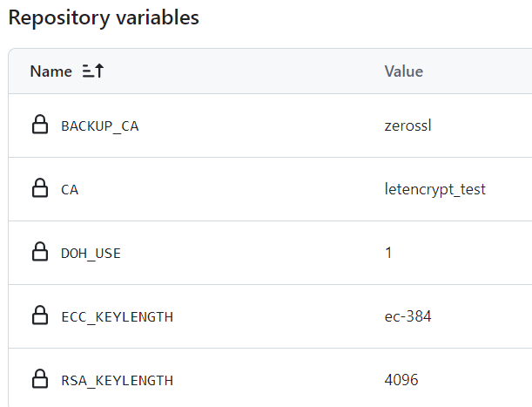The height and width of the screenshot is (407, 532).
Task: Click the lock icon beside CA variable
Action: click(x=40, y=187)
